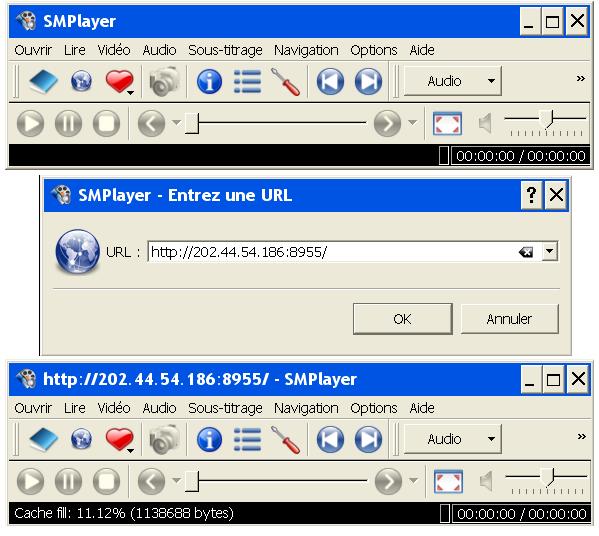Click previous track button in top window
The height and width of the screenshot is (536, 599).
click(x=330, y=81)
